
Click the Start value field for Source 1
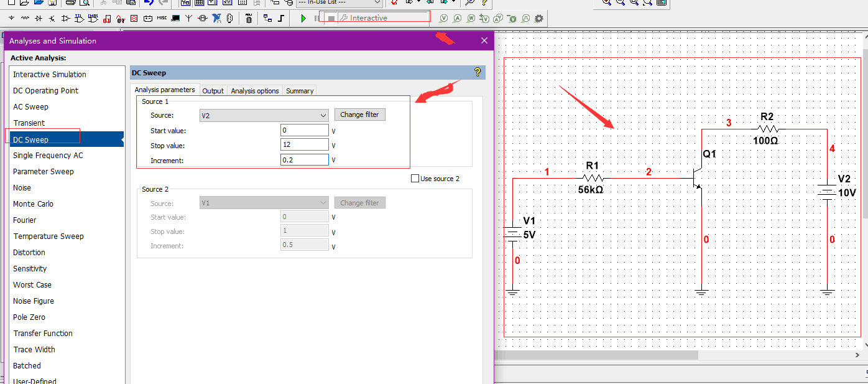tap(305, 130)
